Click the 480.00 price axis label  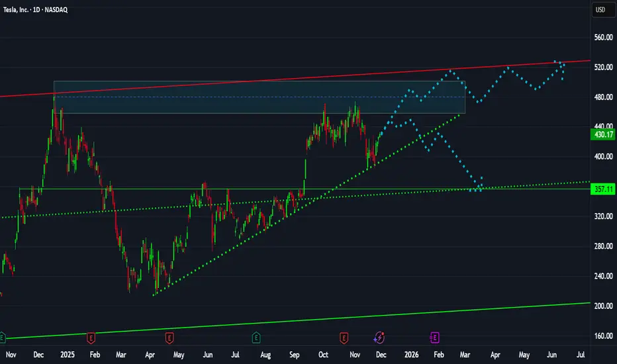pyautogui.click(x=603, y=97)
